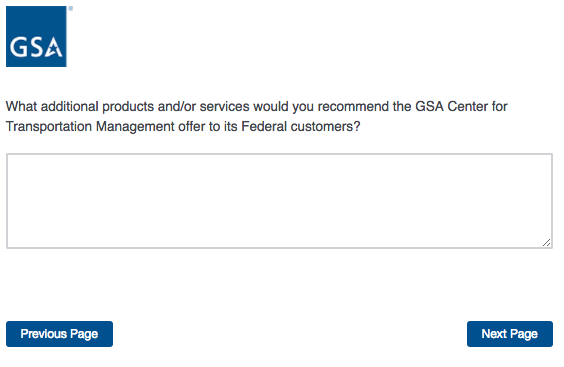
Task: Select the word 'Previous' on the navigation button
Action: tap(44, 334)
